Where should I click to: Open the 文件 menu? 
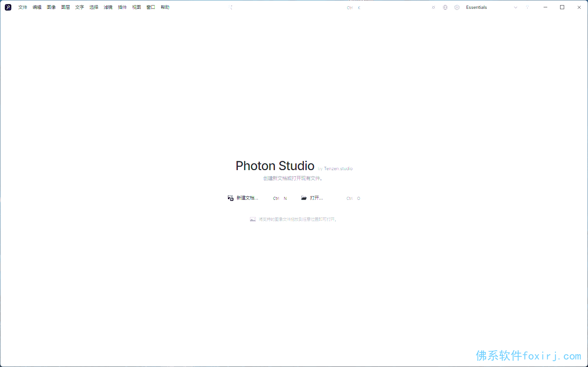coord(23,7)
